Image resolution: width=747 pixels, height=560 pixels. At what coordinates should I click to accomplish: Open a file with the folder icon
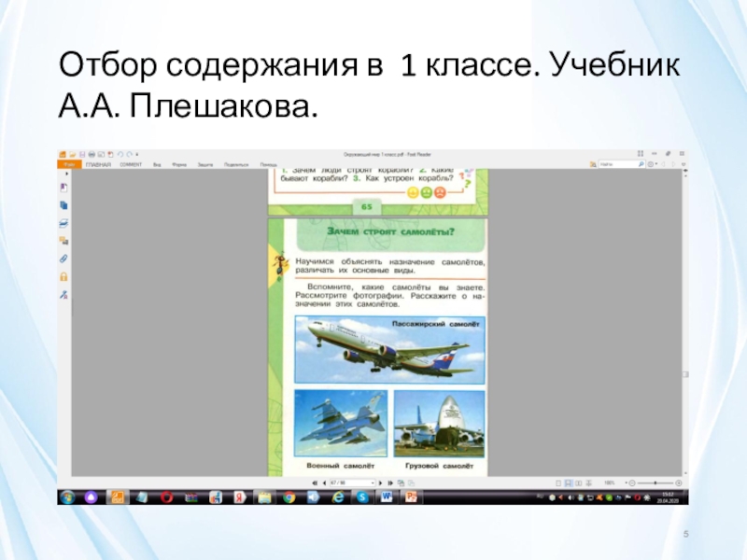(73, 154)
